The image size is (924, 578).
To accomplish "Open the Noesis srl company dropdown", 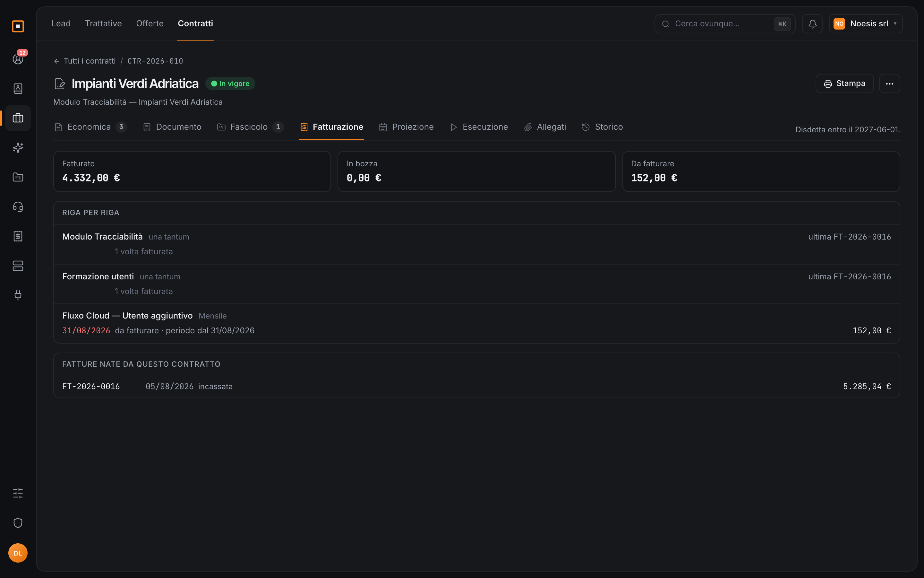I will (x=866, y=24).
